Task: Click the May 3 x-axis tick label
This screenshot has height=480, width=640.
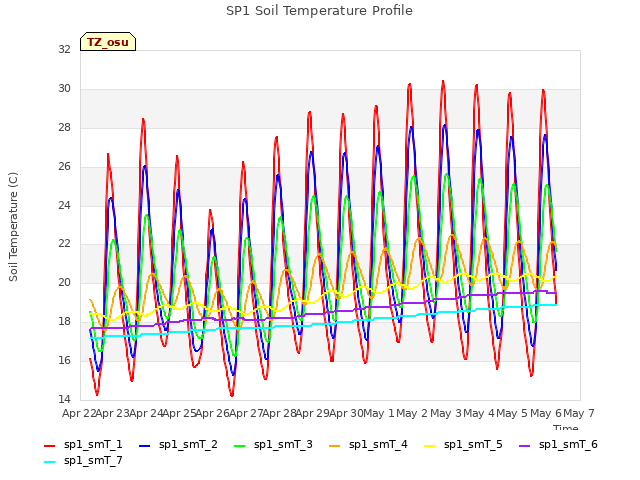Action: 446,413
